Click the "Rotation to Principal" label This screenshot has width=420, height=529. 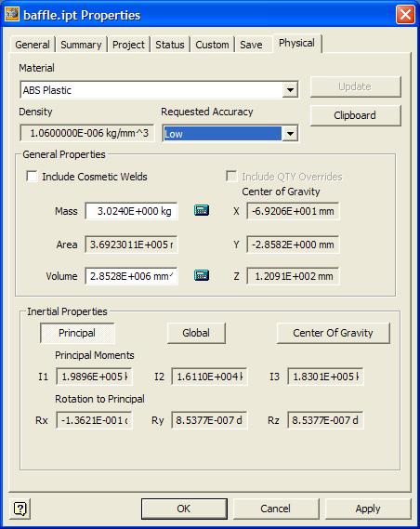tap(99, 399)
